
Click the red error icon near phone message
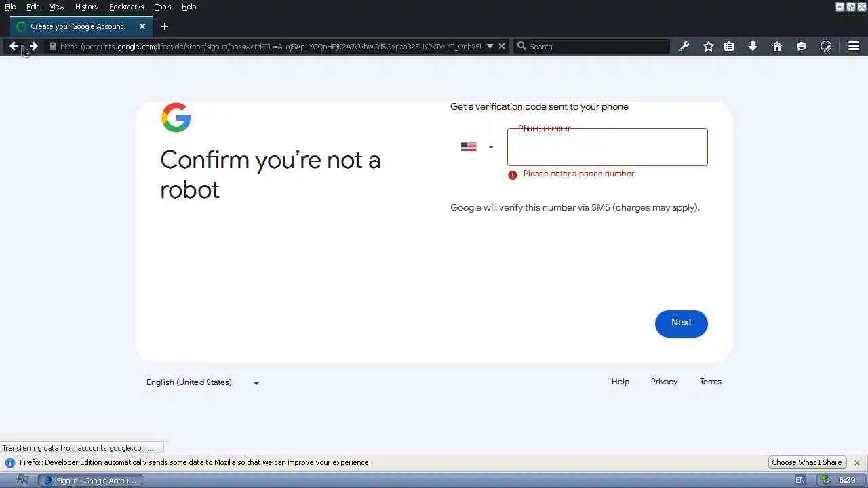[513, 175]
